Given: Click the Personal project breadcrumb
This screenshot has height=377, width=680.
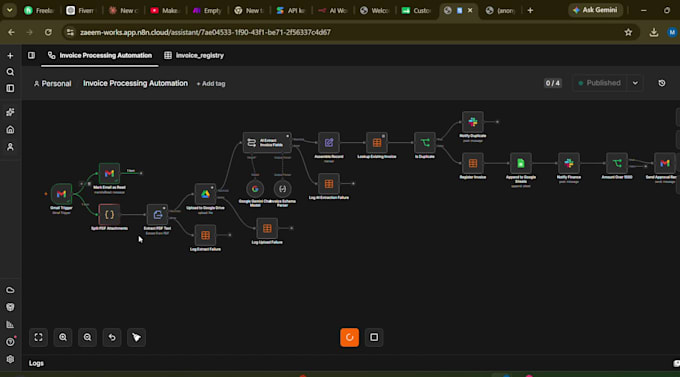Looking at the screenshot, I should pyautogui.click(x=52, y=83).
